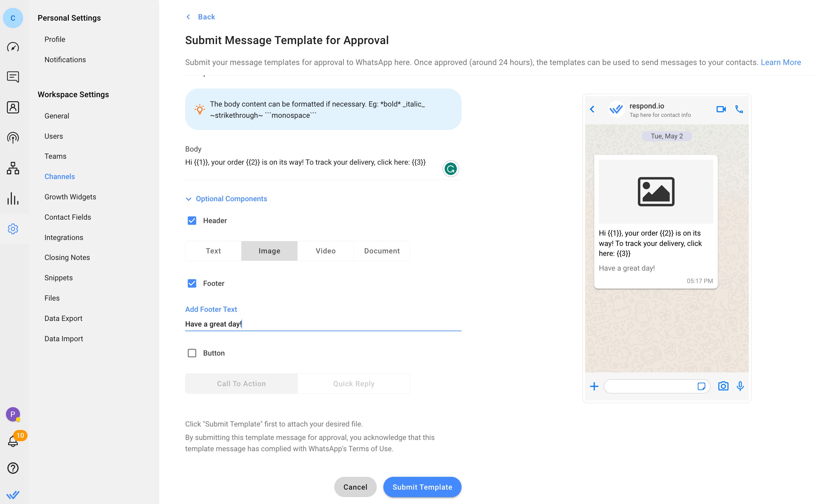Screen dimensions: 818x504
Task: Click the camera icon in message input
Action: 723,386
